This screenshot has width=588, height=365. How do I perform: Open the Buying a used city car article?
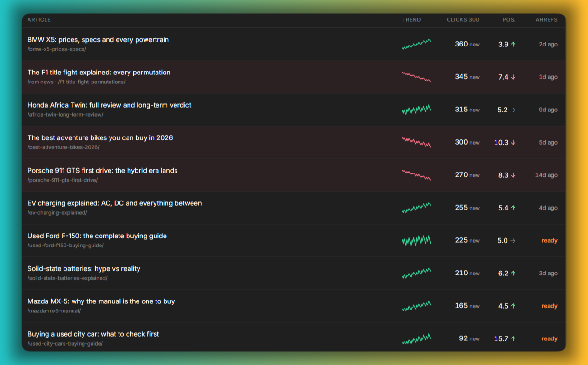(x=93, y=334)
